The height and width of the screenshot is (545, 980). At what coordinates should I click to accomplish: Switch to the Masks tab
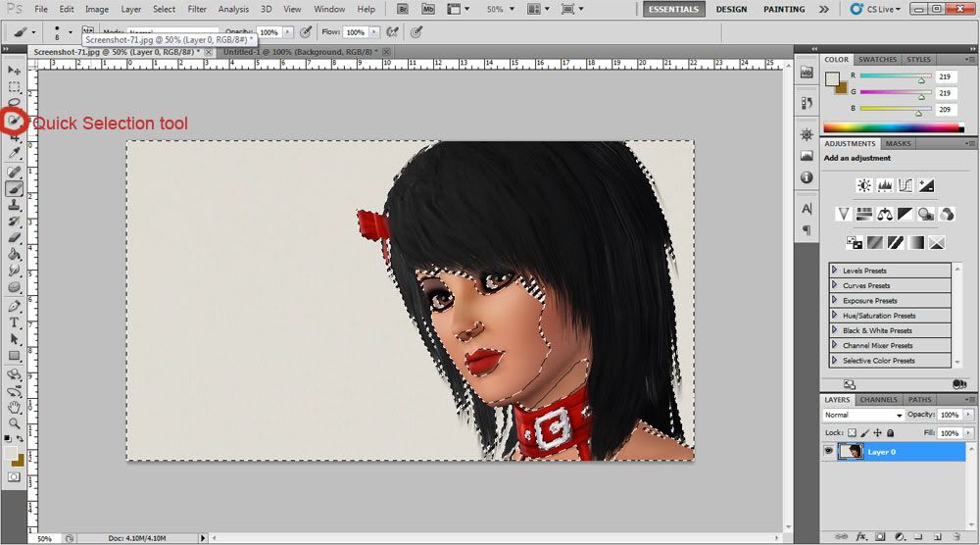[898, 144]
